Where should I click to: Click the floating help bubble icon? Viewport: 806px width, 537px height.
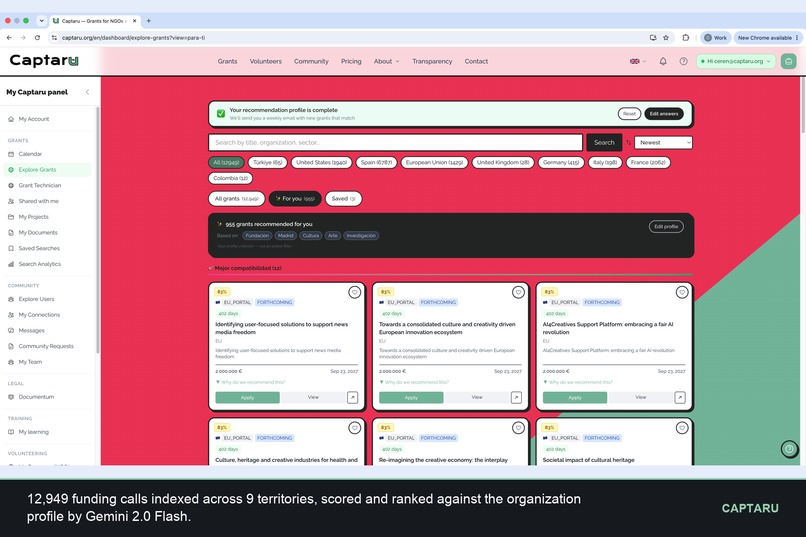[789, 449]
